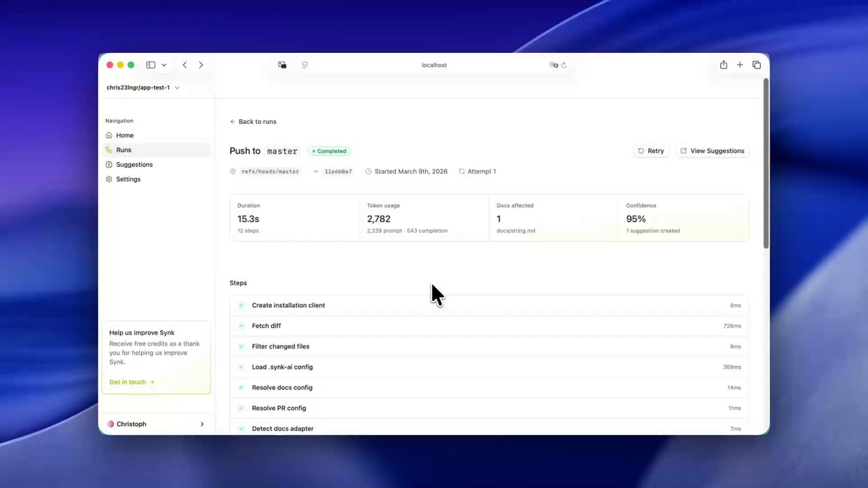Expand the Christoph user menu
868x488 pixels.
tap(156, 424)
